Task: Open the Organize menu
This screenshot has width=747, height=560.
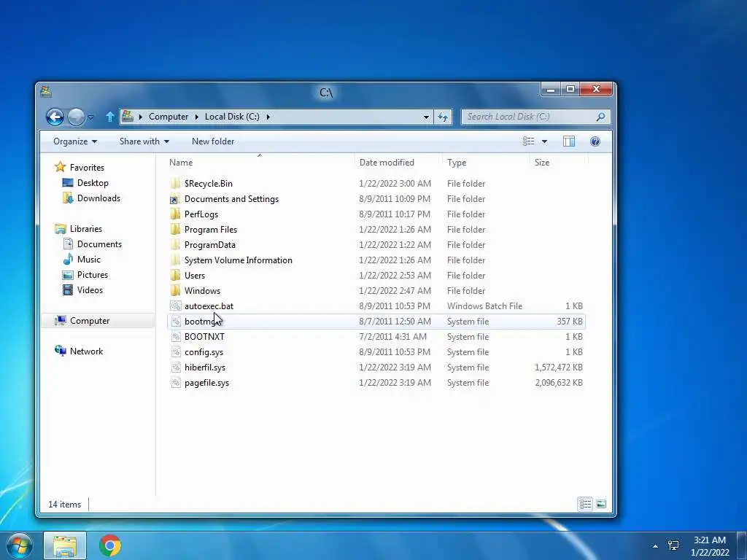Action: coord(75,141)
